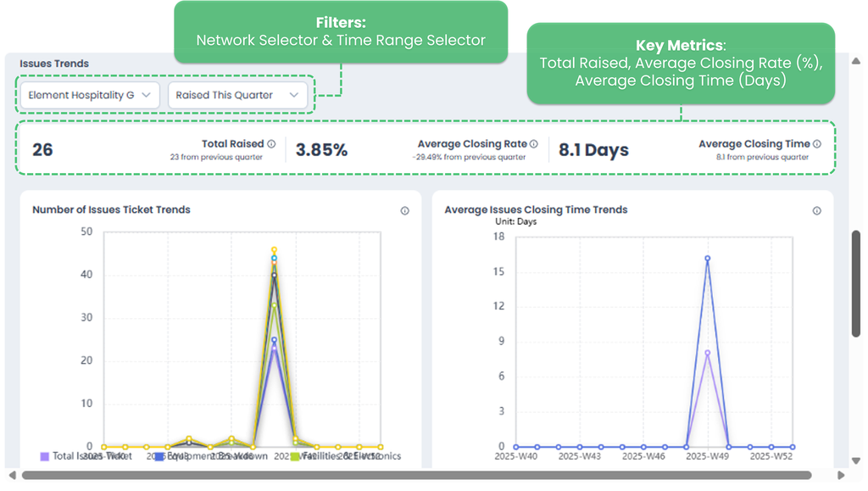Click the vertical scrollbar thumb
The image size is (868, 491).
tap(856, 284)
